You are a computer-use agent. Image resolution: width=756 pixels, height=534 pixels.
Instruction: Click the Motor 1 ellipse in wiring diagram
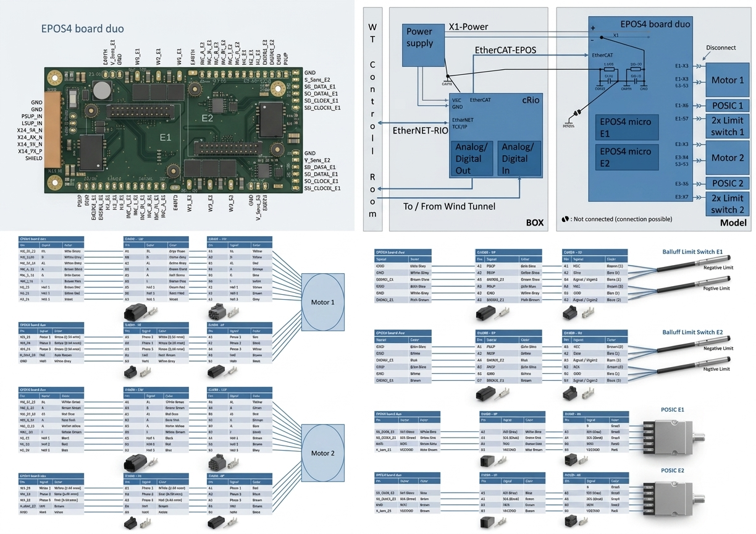point(322,302)
